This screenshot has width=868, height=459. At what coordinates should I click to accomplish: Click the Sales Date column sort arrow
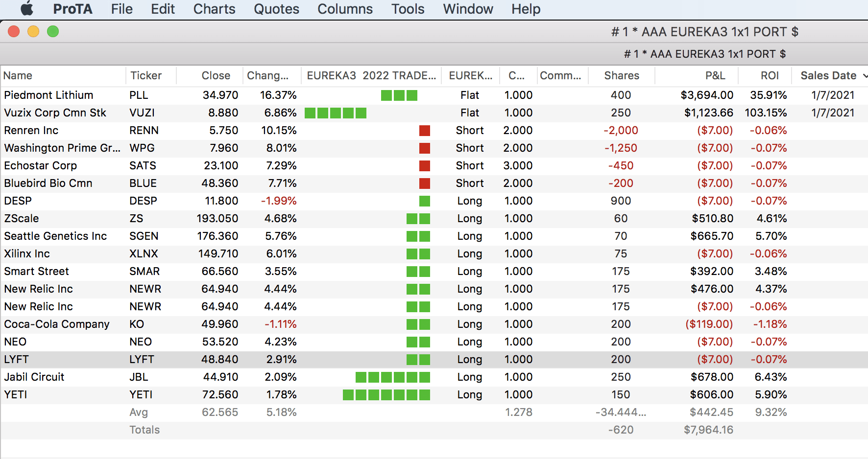coord(865,76)
